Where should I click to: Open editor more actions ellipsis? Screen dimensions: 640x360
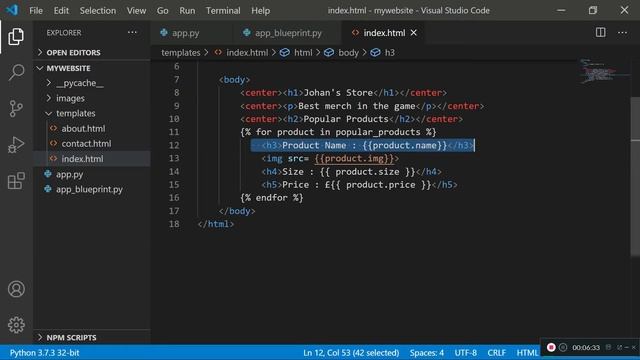[622, 33]
